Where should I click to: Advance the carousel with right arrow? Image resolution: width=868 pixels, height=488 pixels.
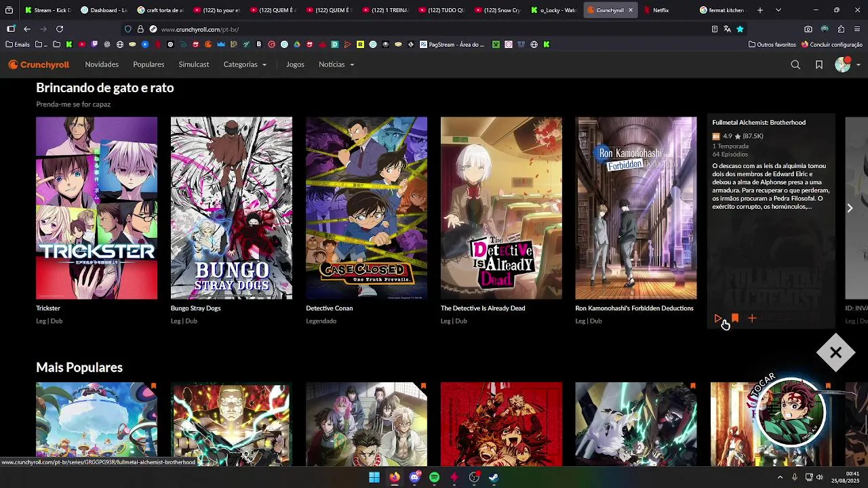tap(850, 208)
